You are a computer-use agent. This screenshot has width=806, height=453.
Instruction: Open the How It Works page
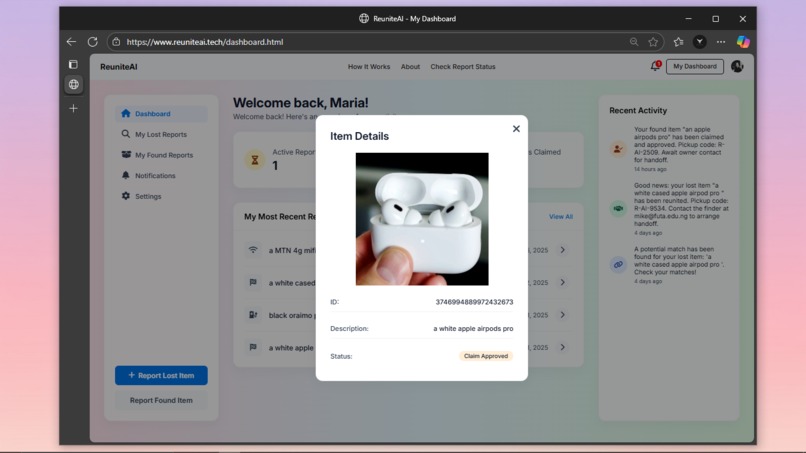coord(369,67)
